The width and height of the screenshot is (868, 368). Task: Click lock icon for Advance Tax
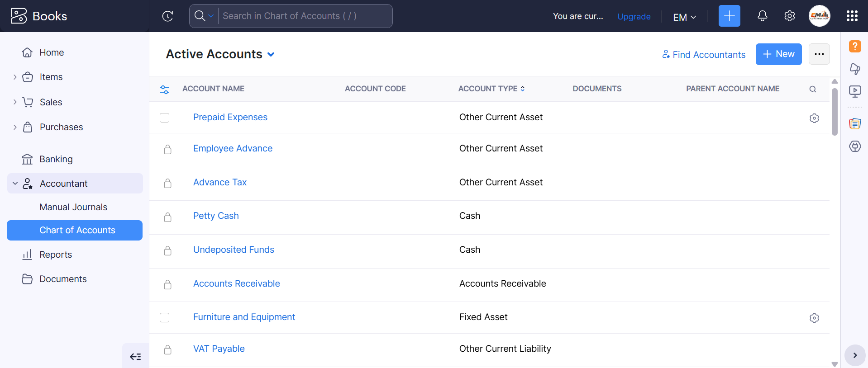(167, 183)
